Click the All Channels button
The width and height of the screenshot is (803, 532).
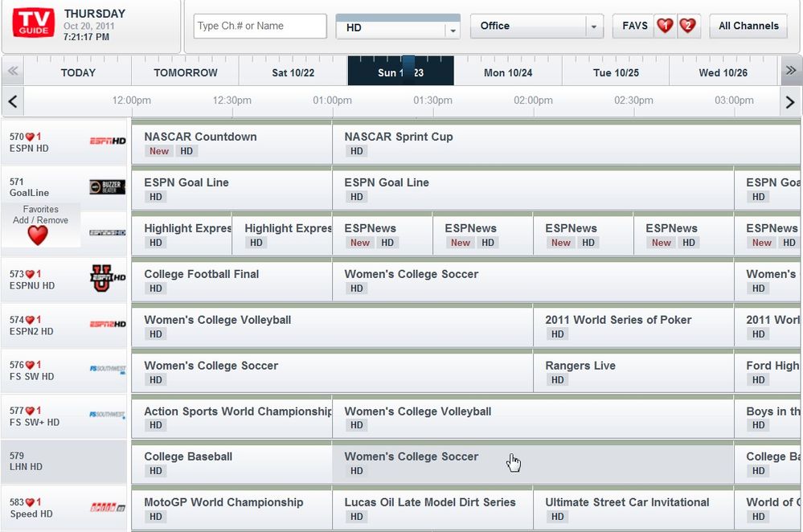click(748, 26)
